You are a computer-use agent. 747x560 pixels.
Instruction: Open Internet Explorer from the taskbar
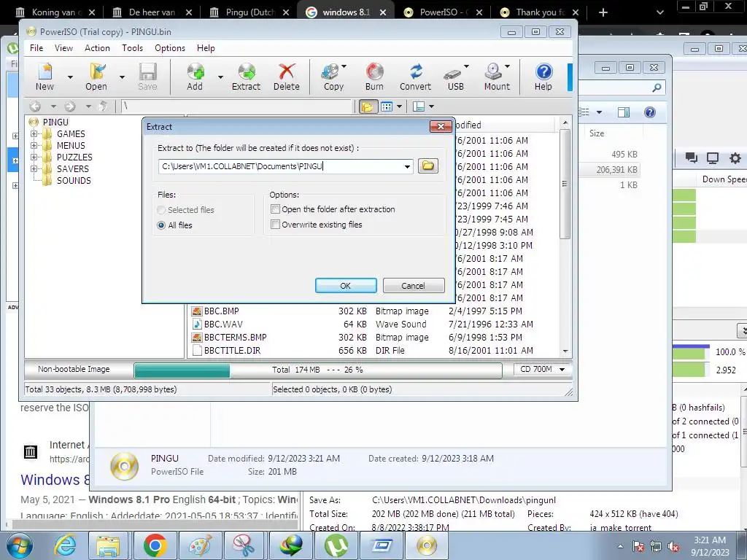click(65, 545)
